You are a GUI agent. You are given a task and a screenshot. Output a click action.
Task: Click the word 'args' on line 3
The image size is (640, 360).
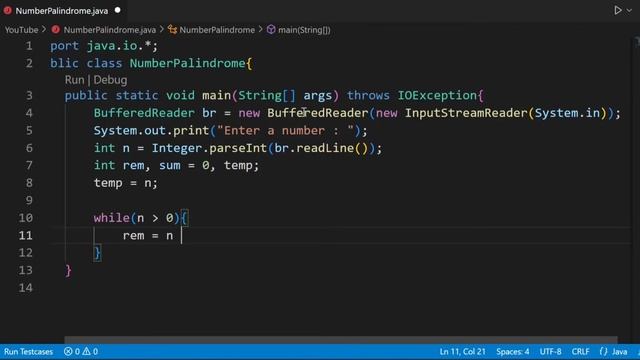click(318, 96)
